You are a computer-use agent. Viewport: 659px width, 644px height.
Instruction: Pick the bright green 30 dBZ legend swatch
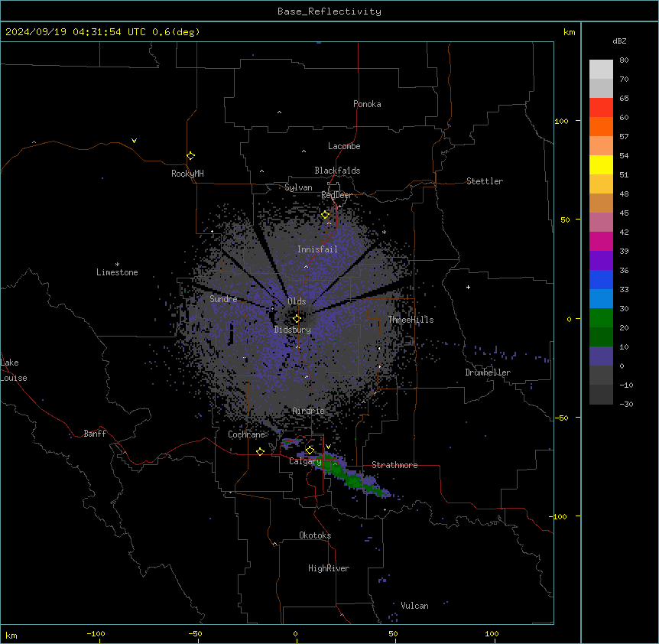click(x=601, y=318)
